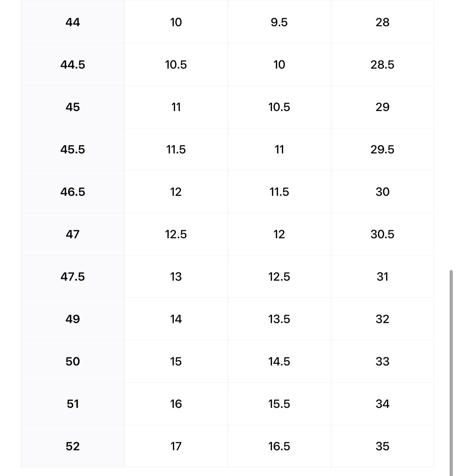
Task: Select the 16.5 size cell
Action: pos(279,446)
